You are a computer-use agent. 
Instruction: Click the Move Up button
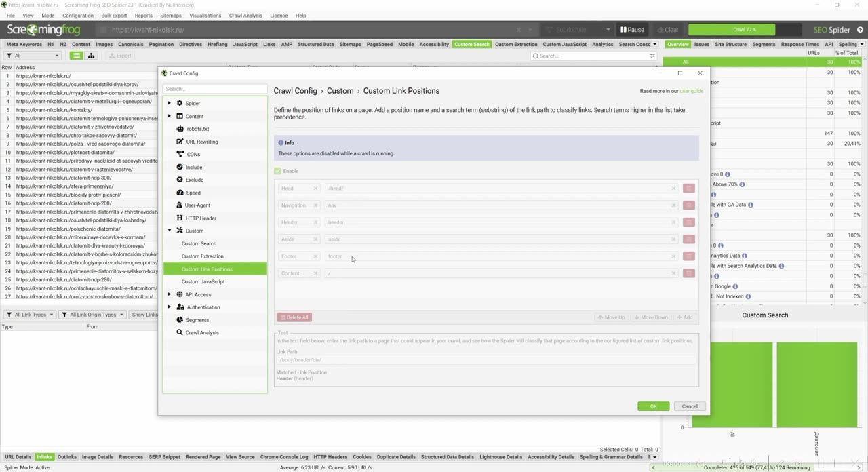coord(612,317)
